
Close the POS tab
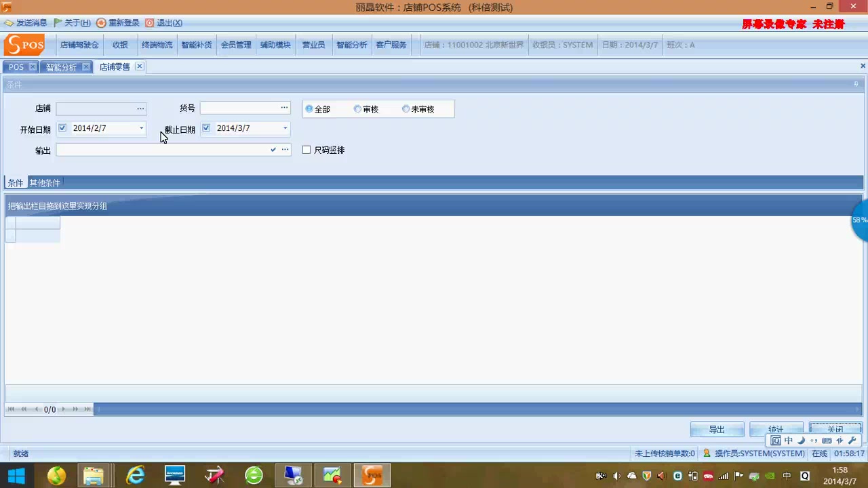33,67
